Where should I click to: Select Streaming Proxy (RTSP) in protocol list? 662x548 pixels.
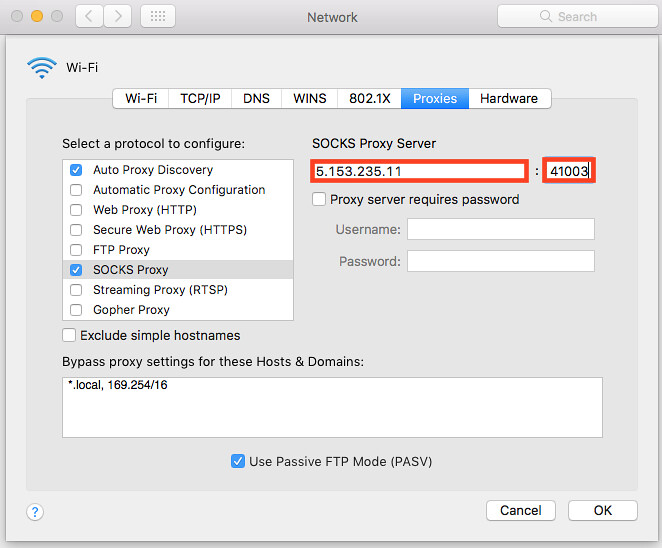click(x=160, y=290)
